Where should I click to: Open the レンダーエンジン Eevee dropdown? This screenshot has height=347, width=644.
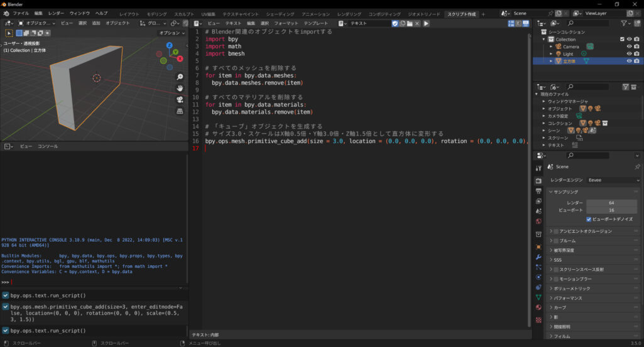pos(613,180)
